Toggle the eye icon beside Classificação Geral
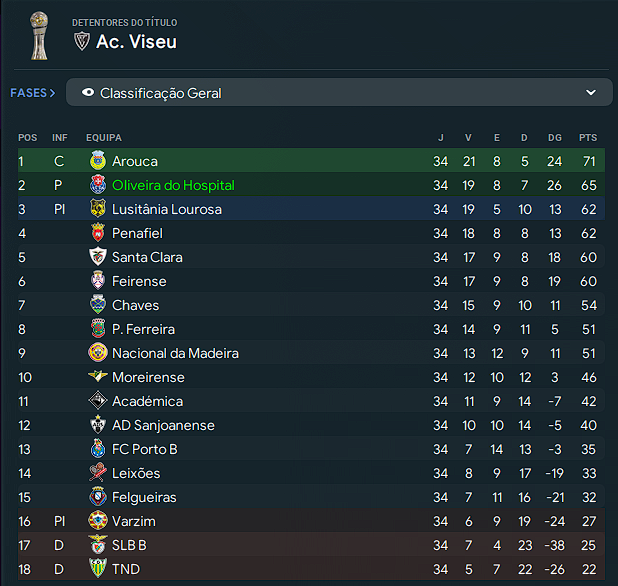The width and height of the screenshot is (618, 586). (88, 92)
